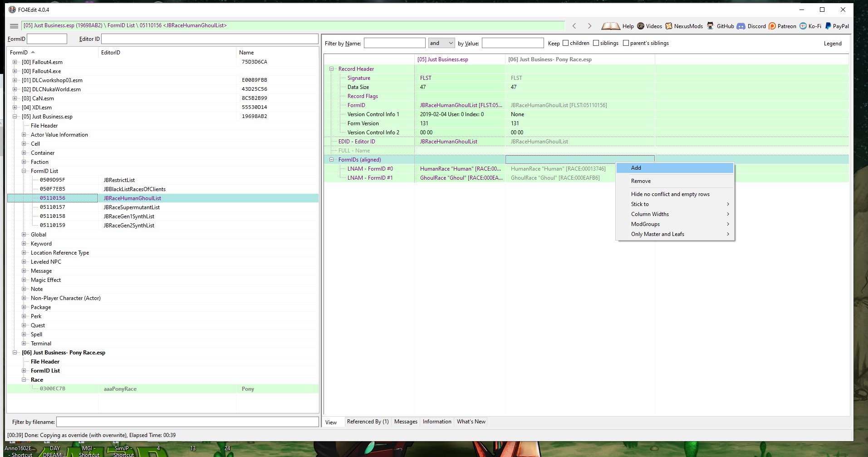Switch to the Referenced By (1) tab
Viewport: 868px width, 457px height.
click(x=368, y=422)
